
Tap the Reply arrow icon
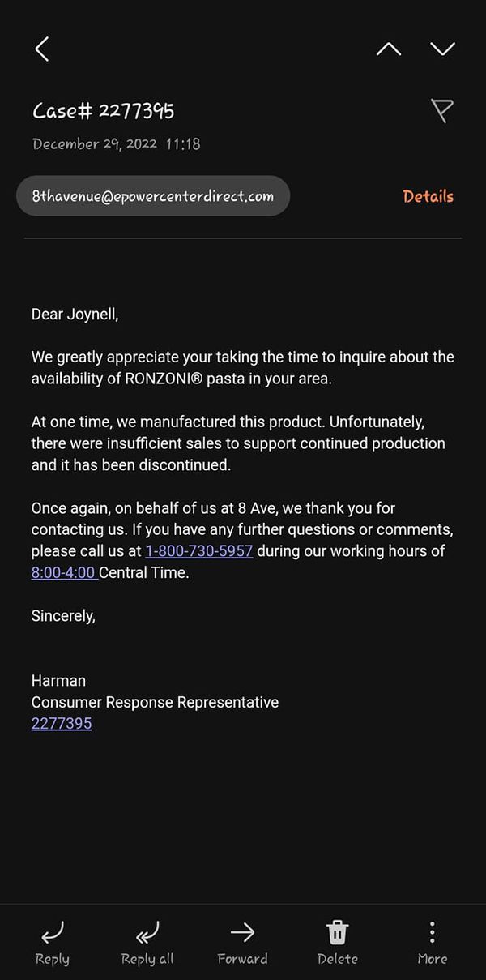(52, 932)
